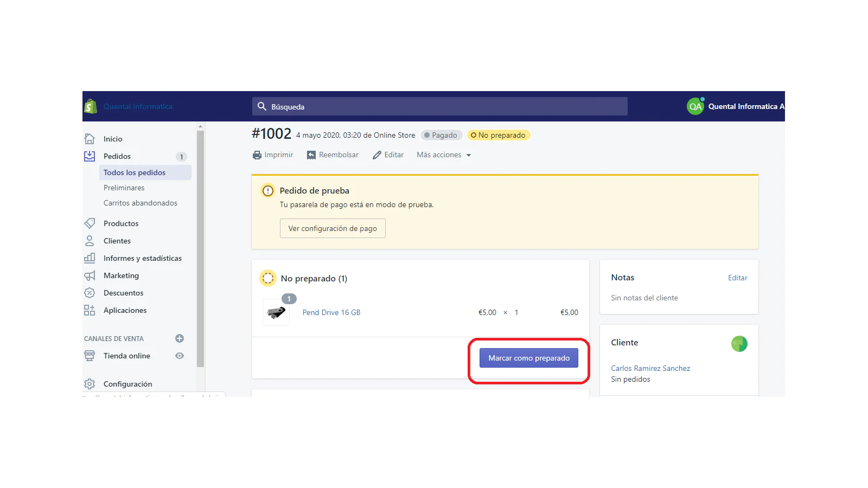Add a sales channel with plus icon

(180, 338)
